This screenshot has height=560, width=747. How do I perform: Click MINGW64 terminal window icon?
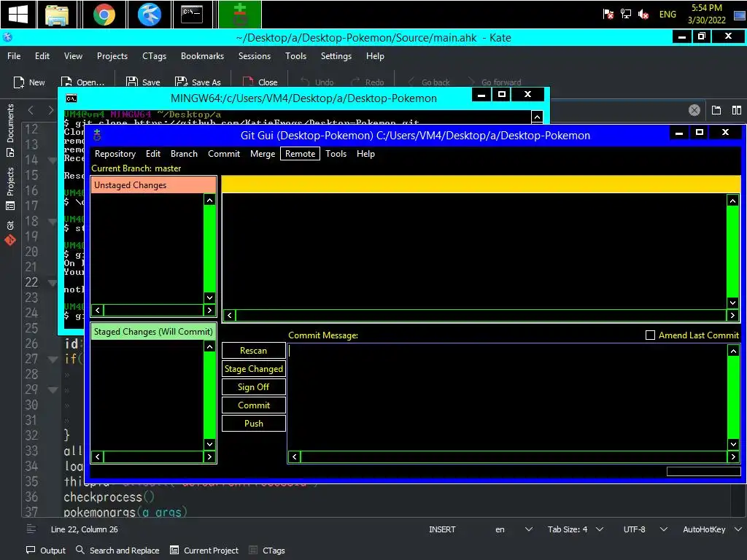pos(71,98)
